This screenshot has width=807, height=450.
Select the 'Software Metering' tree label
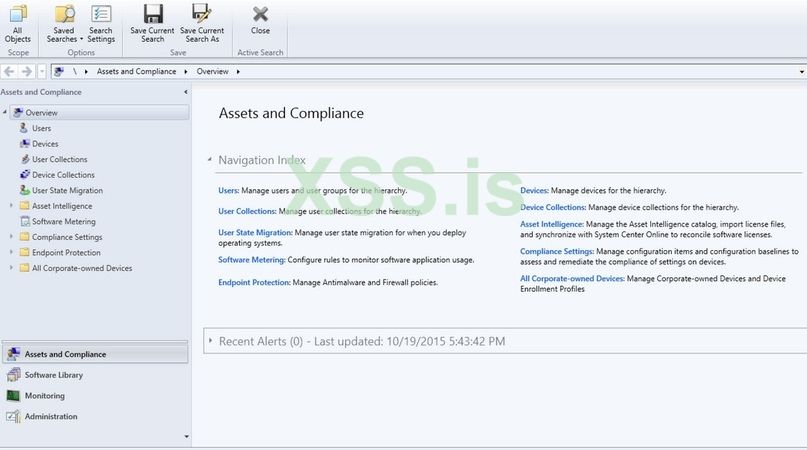point(64,221)
